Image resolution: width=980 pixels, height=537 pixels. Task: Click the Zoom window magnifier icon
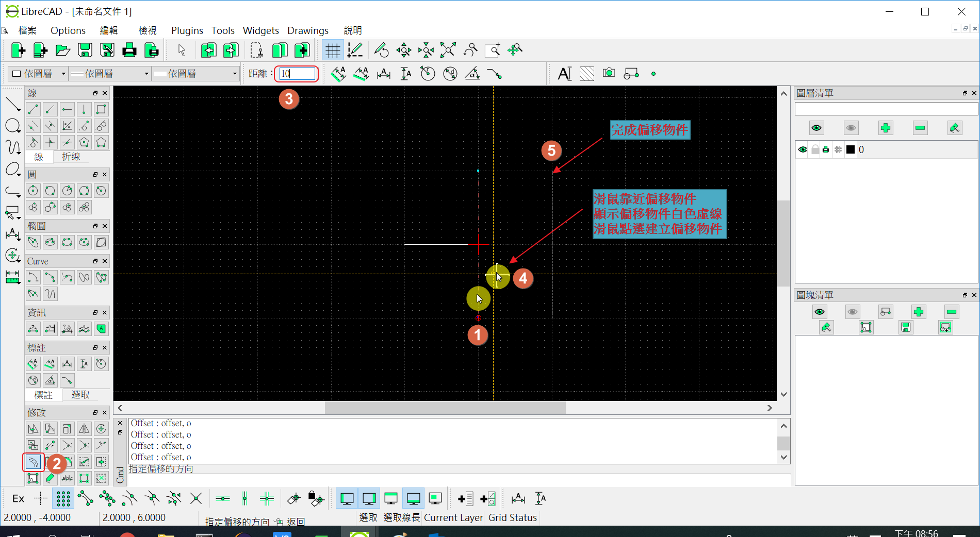coord(493,50)
